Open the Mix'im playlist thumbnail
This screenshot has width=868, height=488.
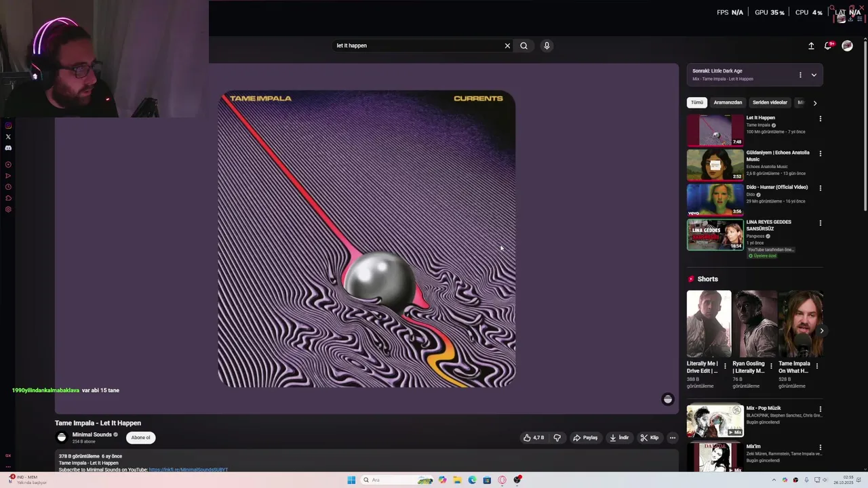coord(715,457)
